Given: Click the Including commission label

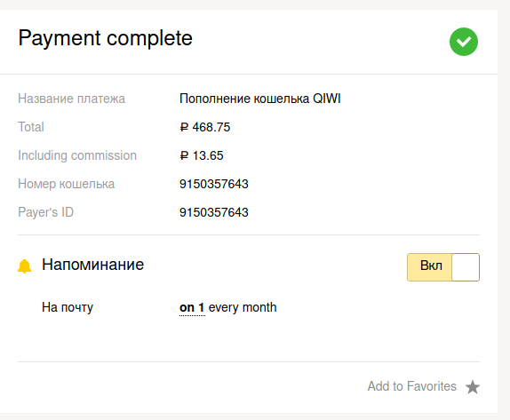Looking at the screenshot, I should point(77,155).
